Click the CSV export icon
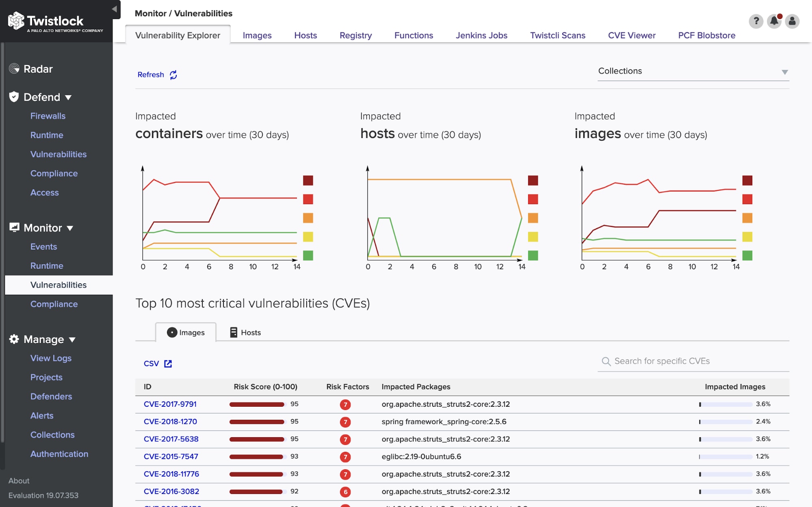812x507 pixels. 168,364
